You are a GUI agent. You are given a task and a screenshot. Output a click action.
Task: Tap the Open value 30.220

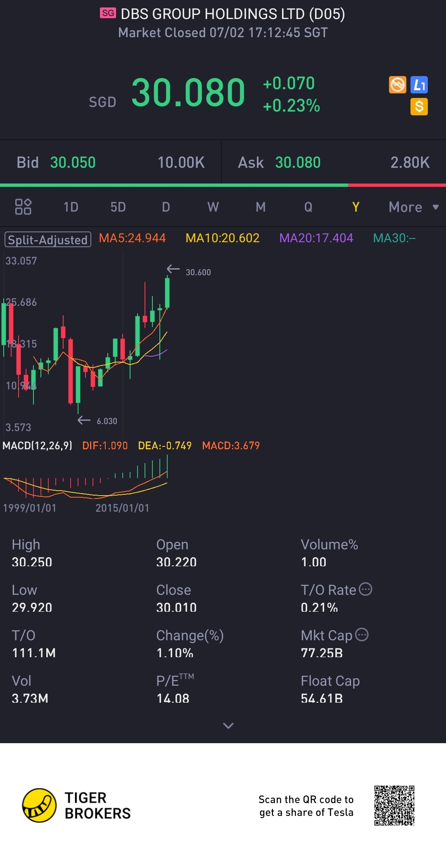pyautogui.click(x=176, y=562)
